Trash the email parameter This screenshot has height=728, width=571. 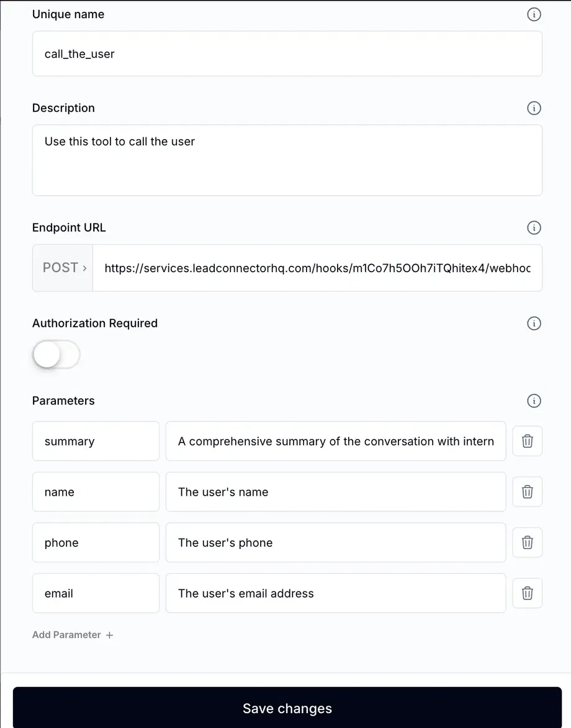[527, 593]
